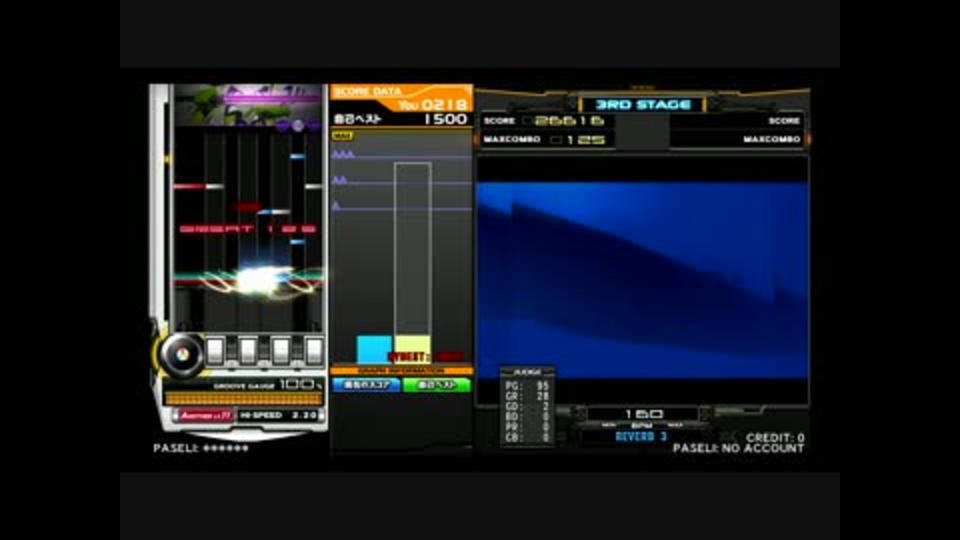
Task: Click the red scratch note in lane
Action: click(x=189, y=186)
